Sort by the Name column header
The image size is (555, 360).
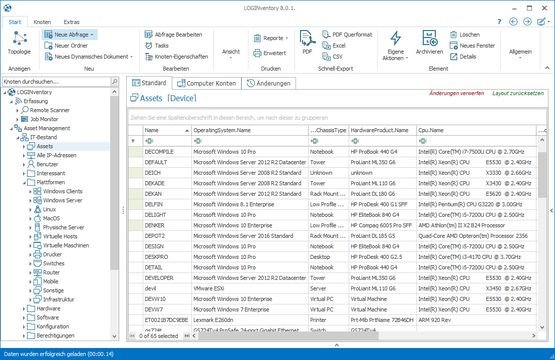(167, 130)
